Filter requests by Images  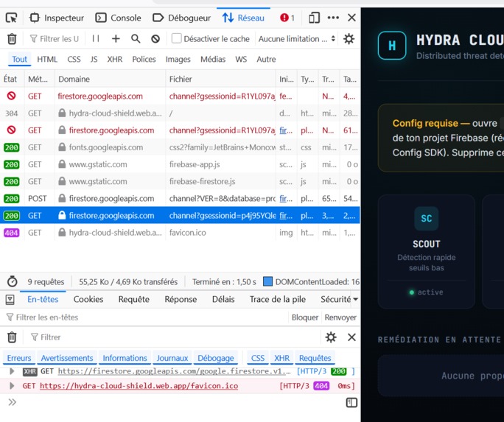178,59
